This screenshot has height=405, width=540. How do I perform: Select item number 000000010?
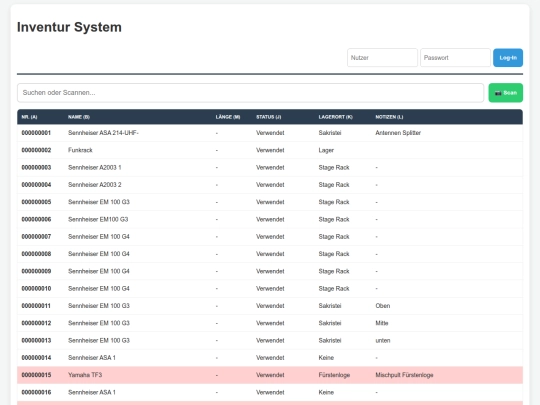(36, 288)
